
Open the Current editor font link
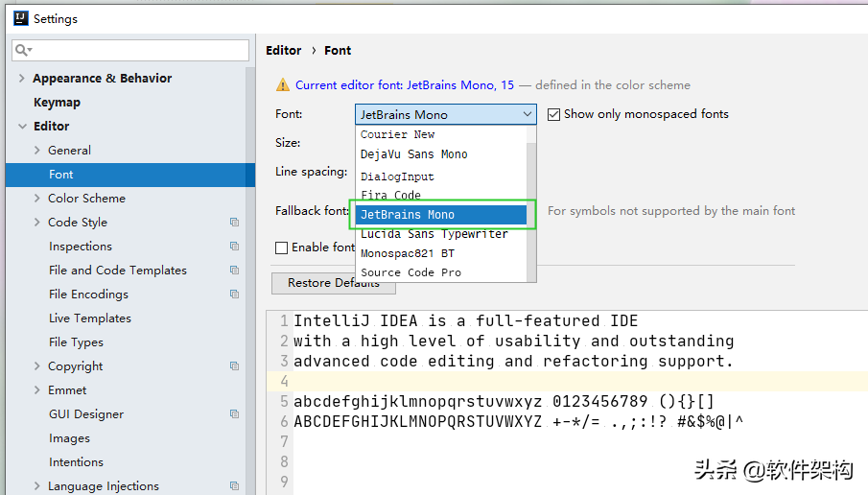point(404,85)
